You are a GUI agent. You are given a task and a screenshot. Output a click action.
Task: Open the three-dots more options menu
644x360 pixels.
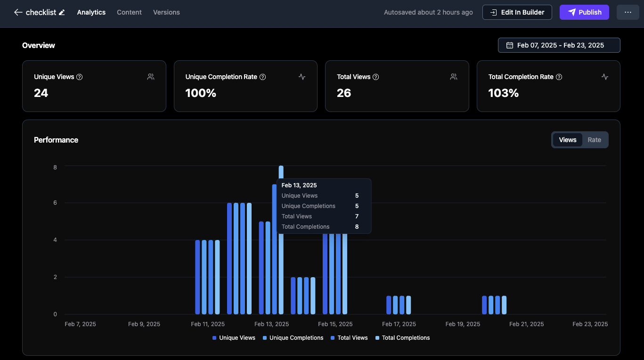[628, 12]
